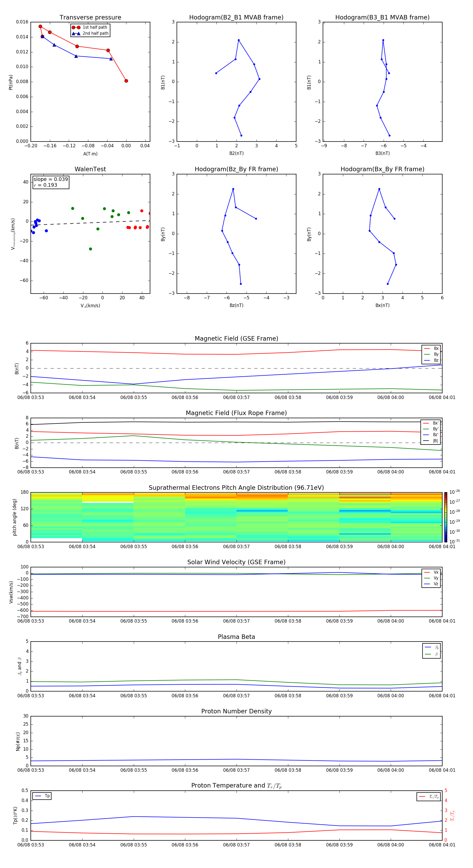
Task: Click the "Np(#/cc)" y-axis label
Action: click(18, 741)
